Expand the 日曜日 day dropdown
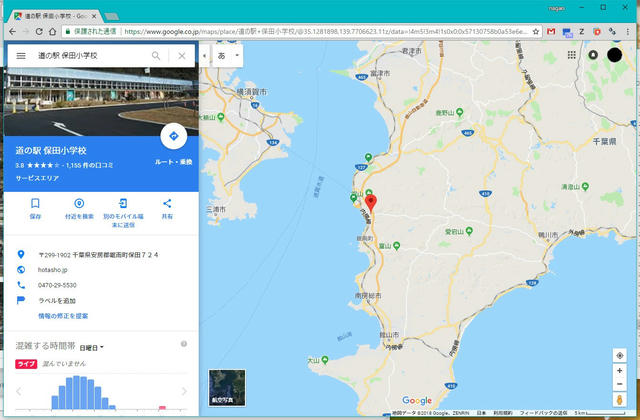This screenshot has height=420, width=640. [91, 348]
